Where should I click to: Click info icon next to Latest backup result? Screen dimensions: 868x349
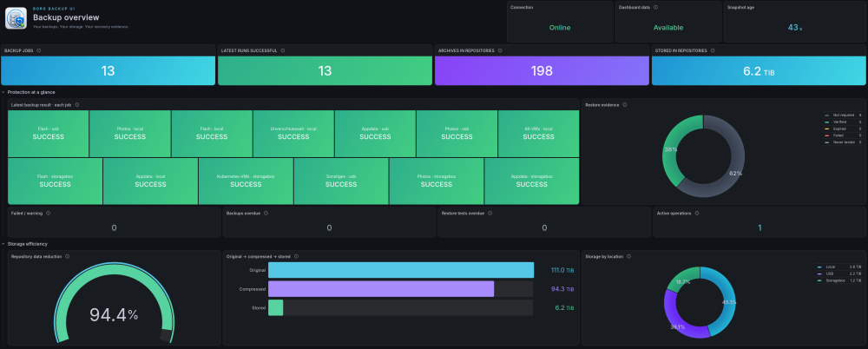tap(77, 105)
